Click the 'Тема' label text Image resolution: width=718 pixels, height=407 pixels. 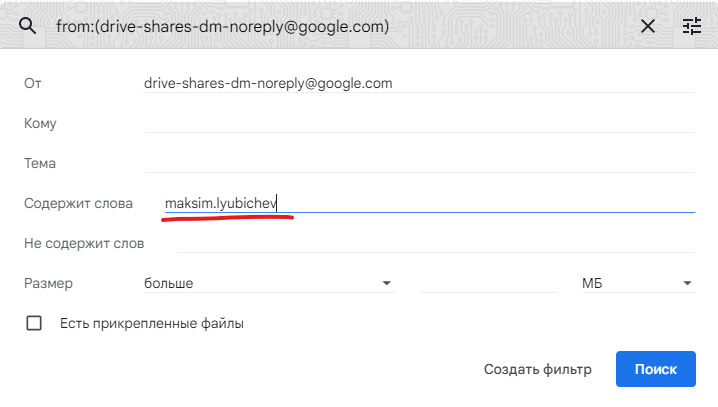point(40,163)
